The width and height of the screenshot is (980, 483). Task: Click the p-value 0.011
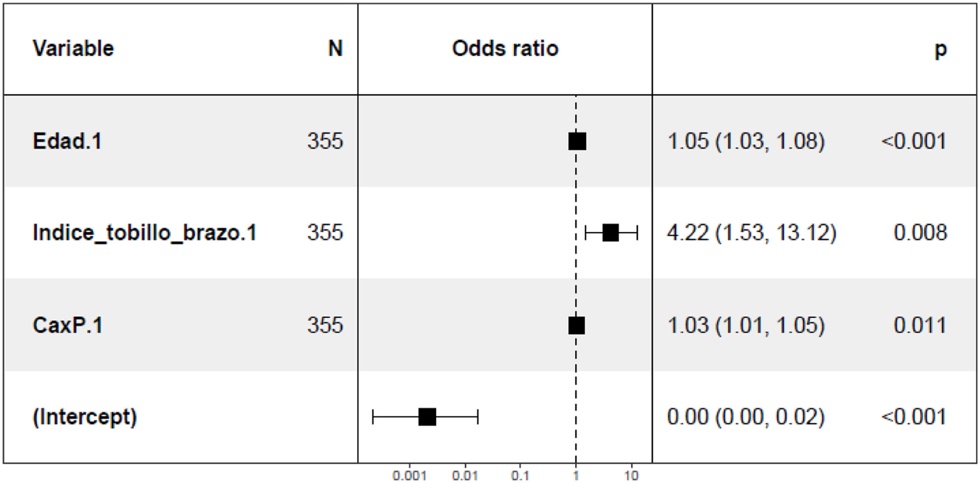[x=920, y=325]
